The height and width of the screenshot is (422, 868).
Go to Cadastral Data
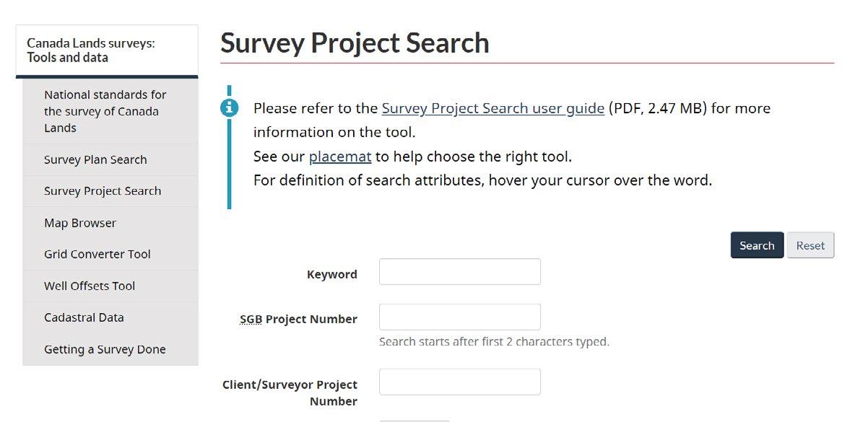(84, 317)
